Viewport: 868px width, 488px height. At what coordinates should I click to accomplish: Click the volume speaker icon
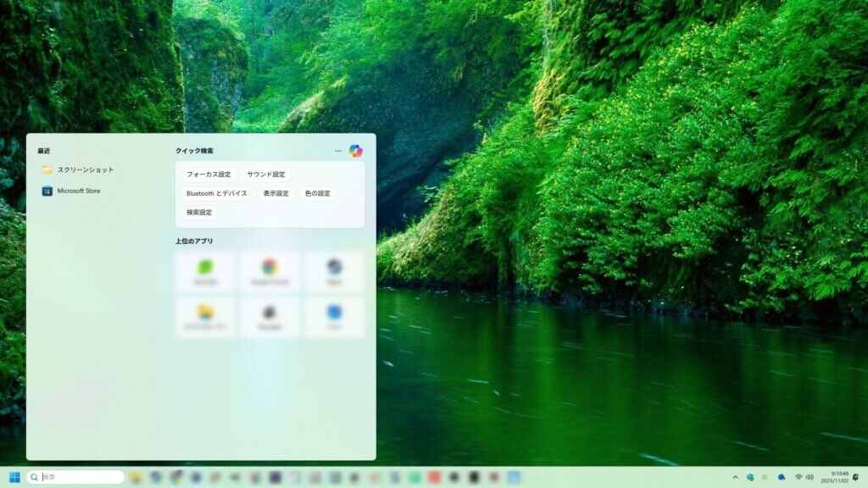pos(810,477)
